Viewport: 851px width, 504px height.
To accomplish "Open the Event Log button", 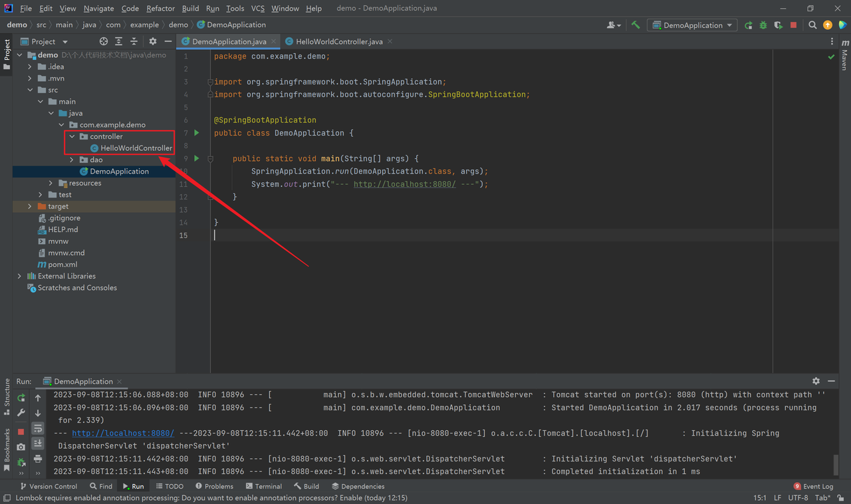I will (x=813, y=486).
